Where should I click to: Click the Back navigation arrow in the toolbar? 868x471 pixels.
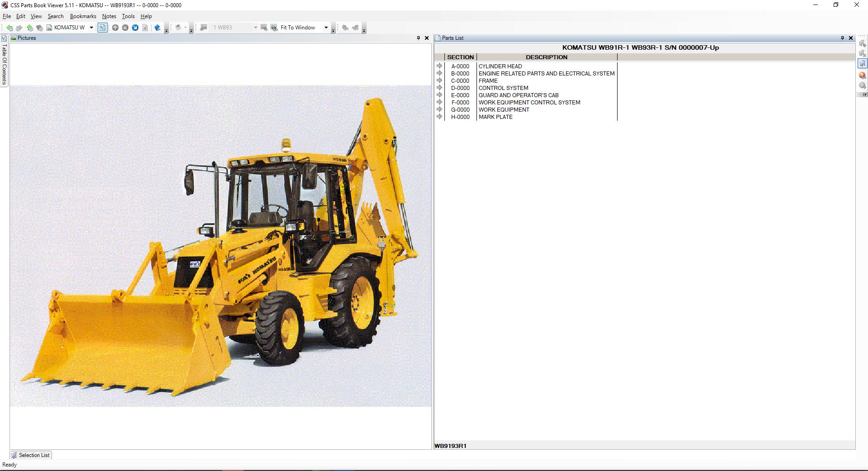pos(10,28)
